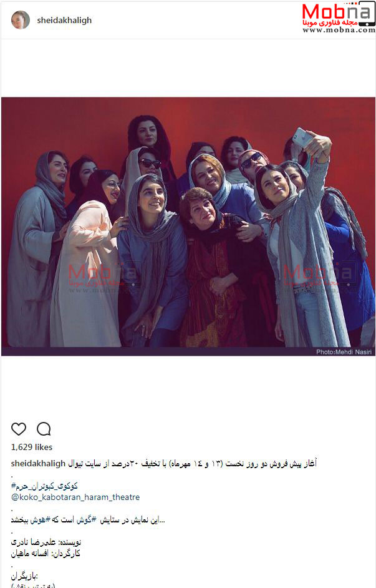Click the Mobna watermark on photo's right side
Screen dimensions: 376x588
317,275
